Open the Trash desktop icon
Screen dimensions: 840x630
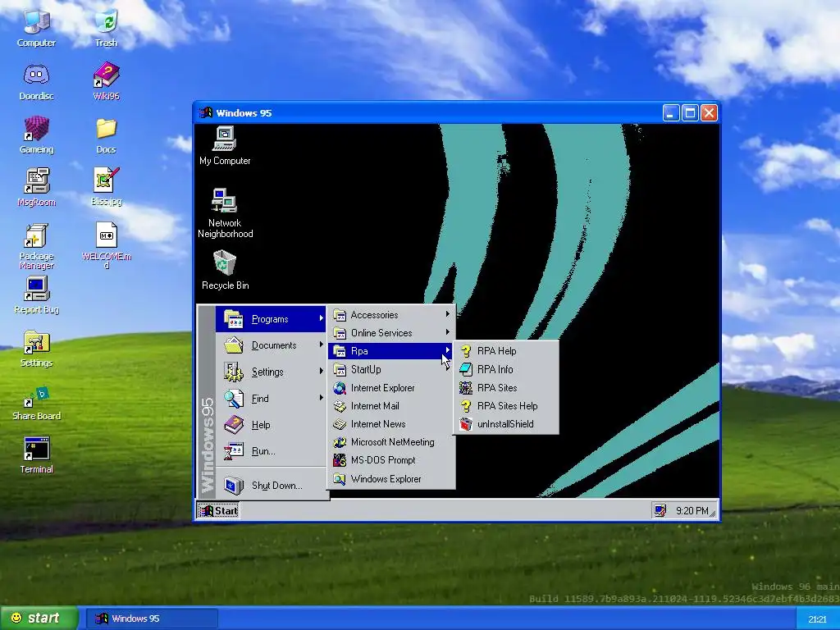tap(106, 29)
